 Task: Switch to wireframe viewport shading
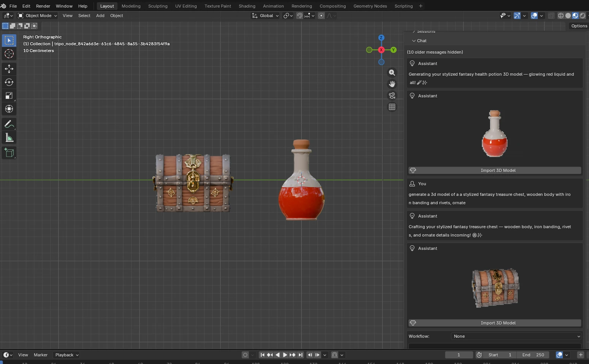pyautogui.click(x=560, y=16)
